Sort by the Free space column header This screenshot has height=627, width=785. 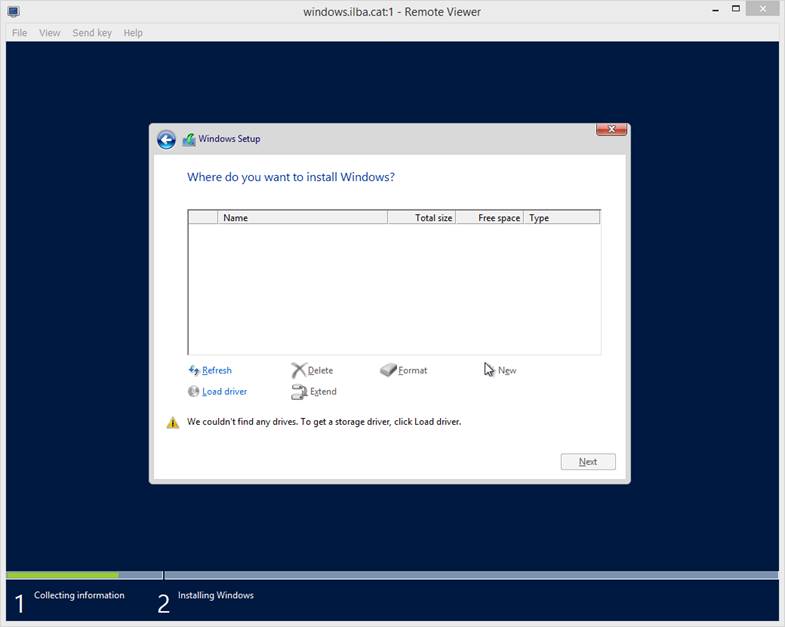coord(490,218)
